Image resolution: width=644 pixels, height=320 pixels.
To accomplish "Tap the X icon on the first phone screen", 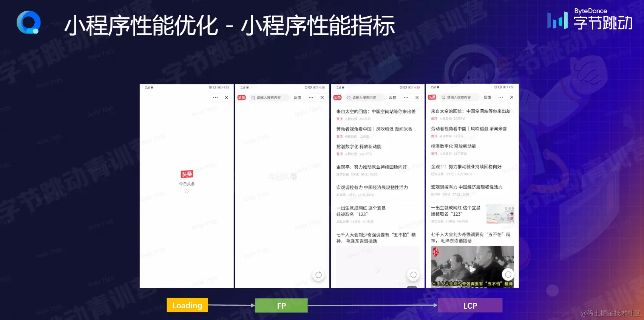I will point(227,98).
